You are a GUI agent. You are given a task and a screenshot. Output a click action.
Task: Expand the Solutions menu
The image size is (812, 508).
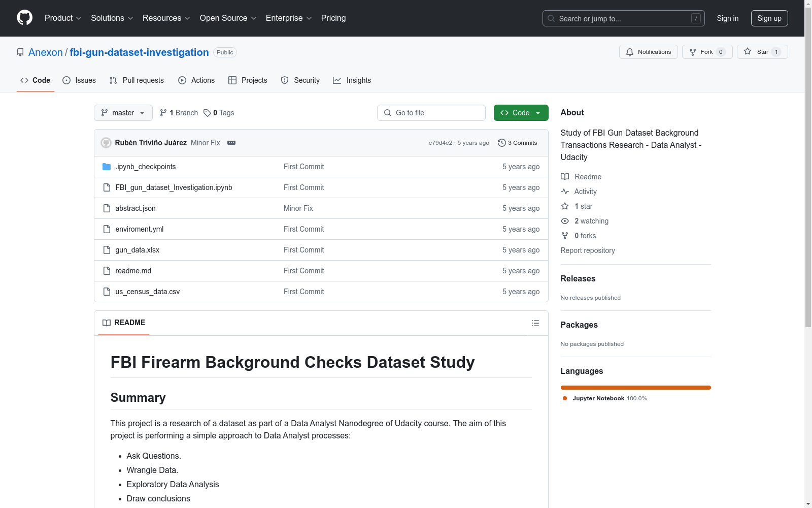point(112,18)
